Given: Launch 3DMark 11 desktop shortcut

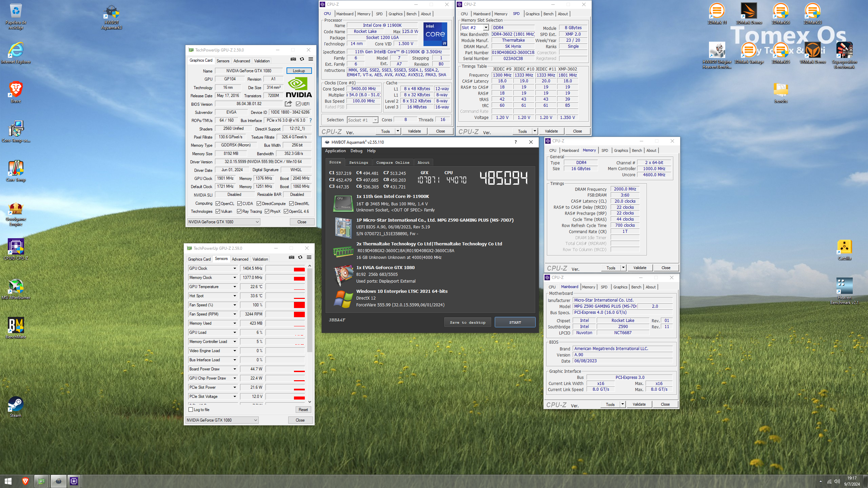Looking at the screenshot, I should click(x=717, y=14).
